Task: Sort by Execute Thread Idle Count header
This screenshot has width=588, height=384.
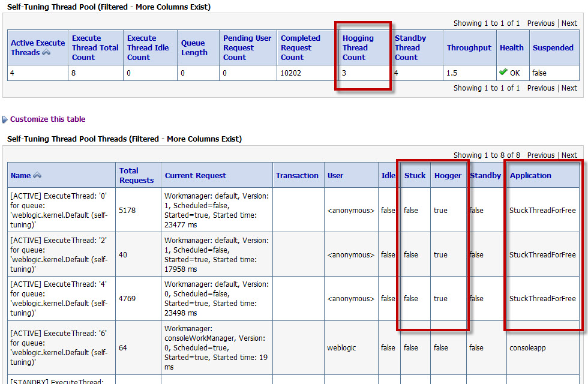Action: [148, 47]
